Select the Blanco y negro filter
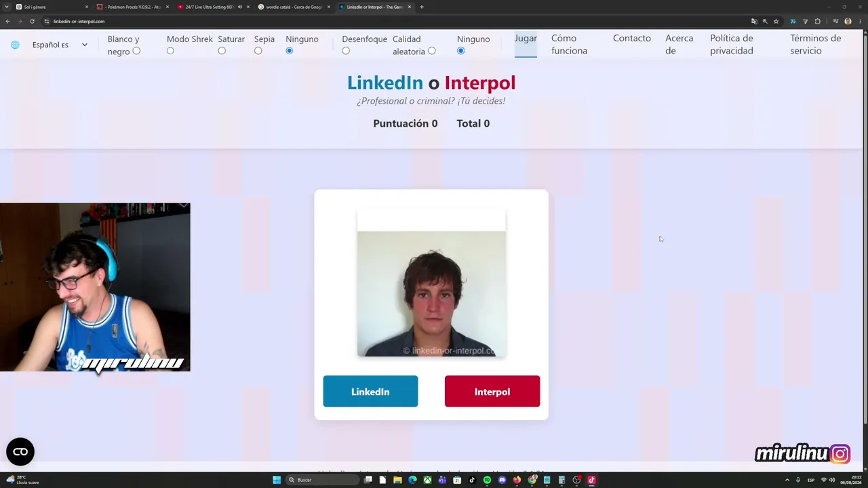Image resolution: width=868 pixels, height=488 pixels. tap(136, 51)
